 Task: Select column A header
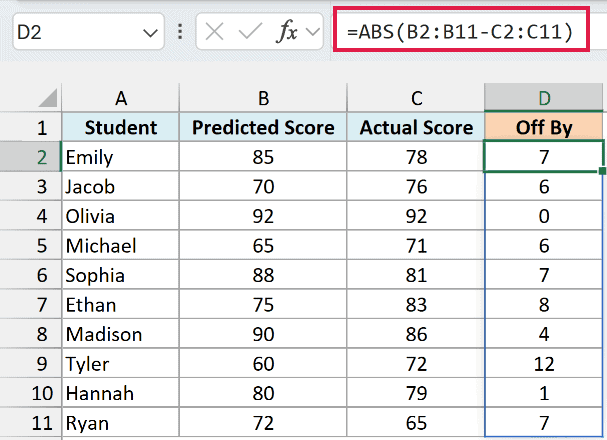(120, 98)
